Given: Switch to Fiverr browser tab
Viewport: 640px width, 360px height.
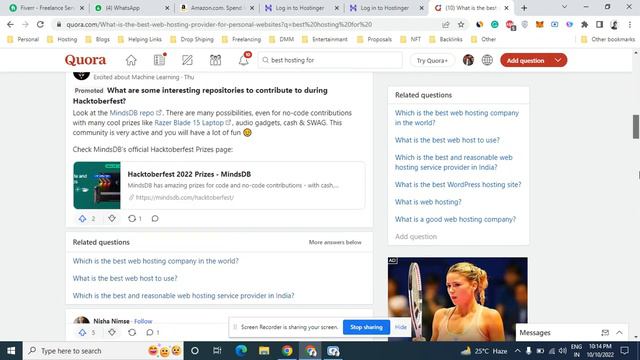Looking at the screenshot, I should pos(47,8).
